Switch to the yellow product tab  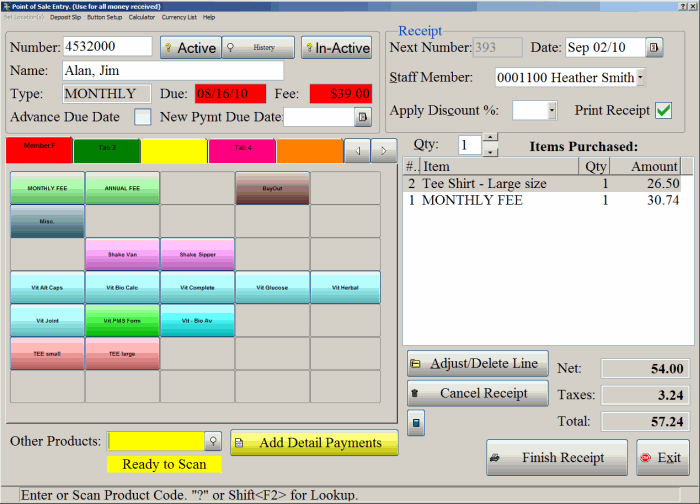(x=175, y=151)
